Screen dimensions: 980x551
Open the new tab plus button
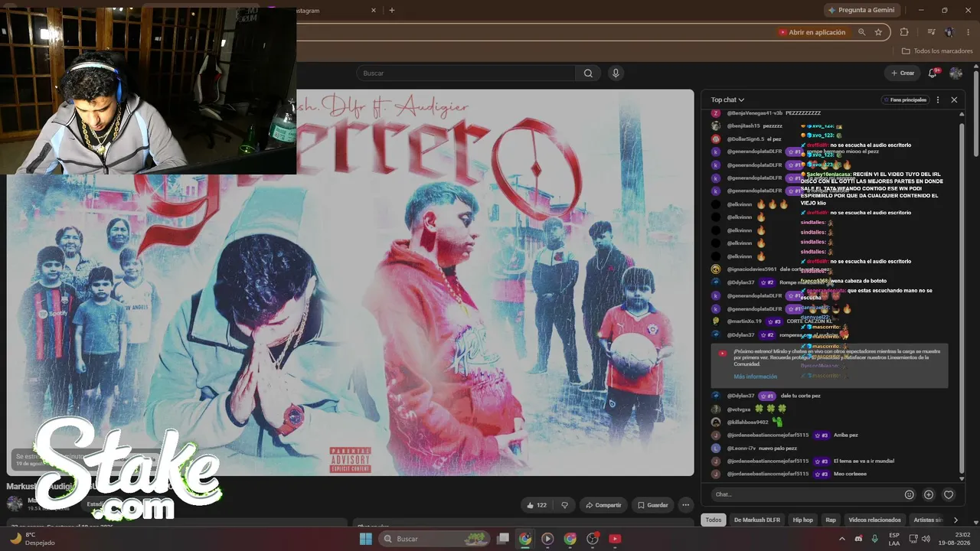pos(392,10)
